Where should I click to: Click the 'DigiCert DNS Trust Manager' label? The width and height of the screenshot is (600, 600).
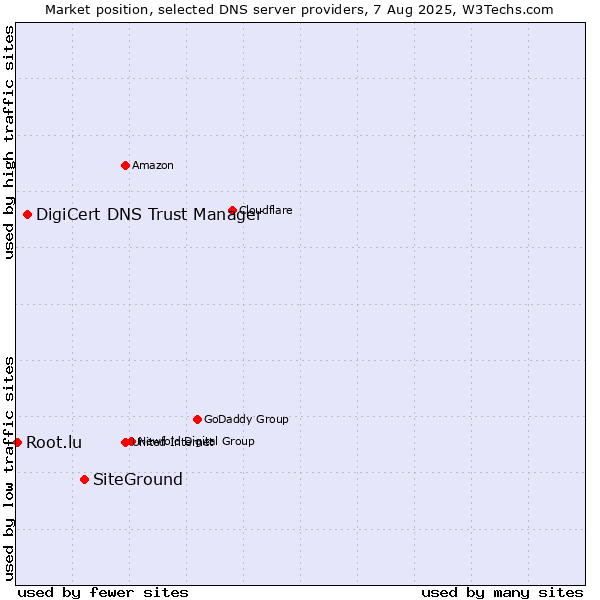click(149, 214)
